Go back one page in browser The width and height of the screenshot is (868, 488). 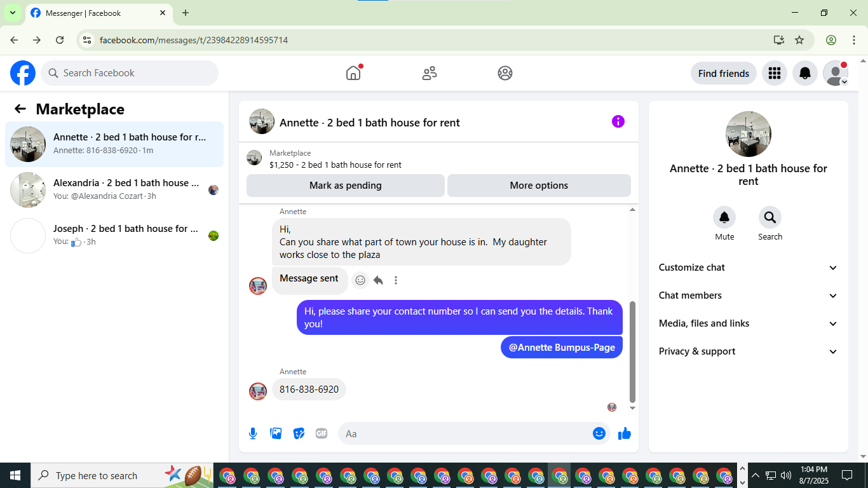click(14, 40)
